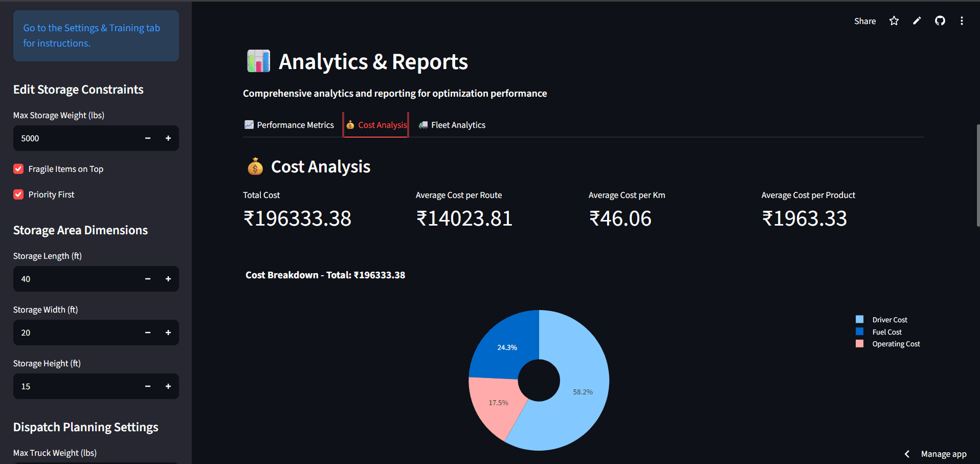Increase Storage Width value
This screenshot has height=464, width=980.
[168, 333]
